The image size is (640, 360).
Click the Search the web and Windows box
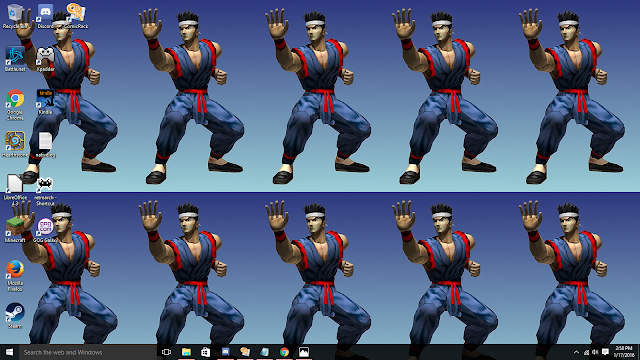point(88,352)
